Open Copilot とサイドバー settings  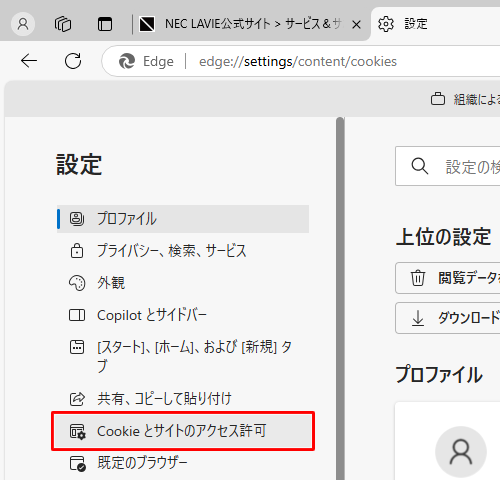pos(183,315)
